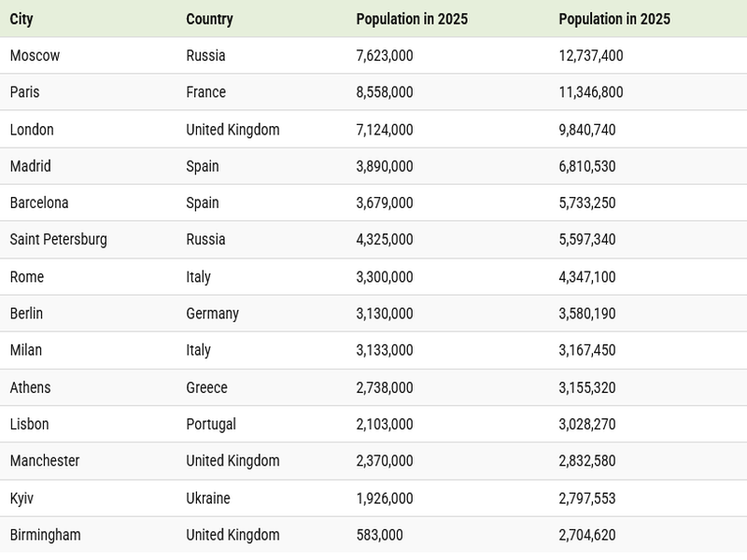Image resolution: width=747 pixels, height=560 pixels.
Task: Select the Greece country cell
Action: tap(206, 387)
